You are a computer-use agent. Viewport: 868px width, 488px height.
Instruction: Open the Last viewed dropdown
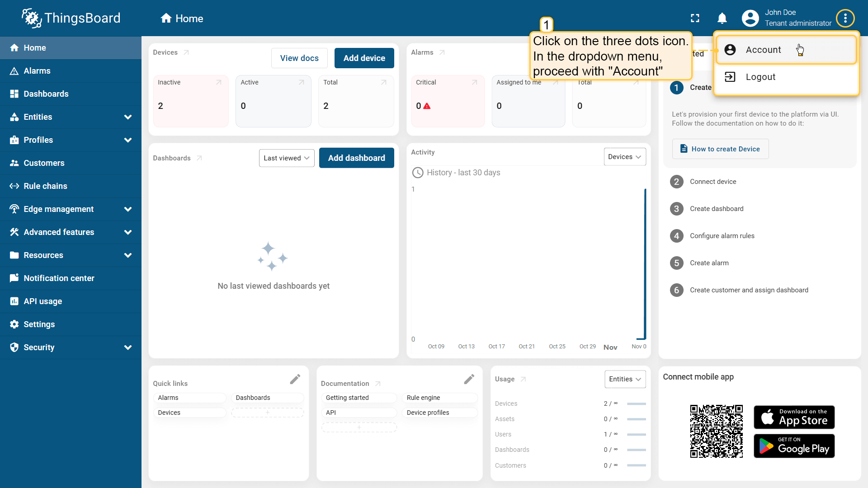(x=287, y=158)
